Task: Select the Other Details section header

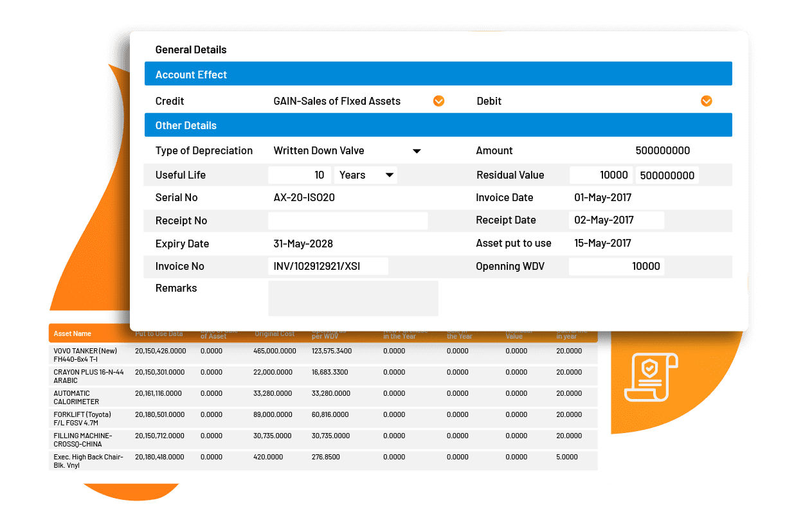Action: tap(438, 125)
